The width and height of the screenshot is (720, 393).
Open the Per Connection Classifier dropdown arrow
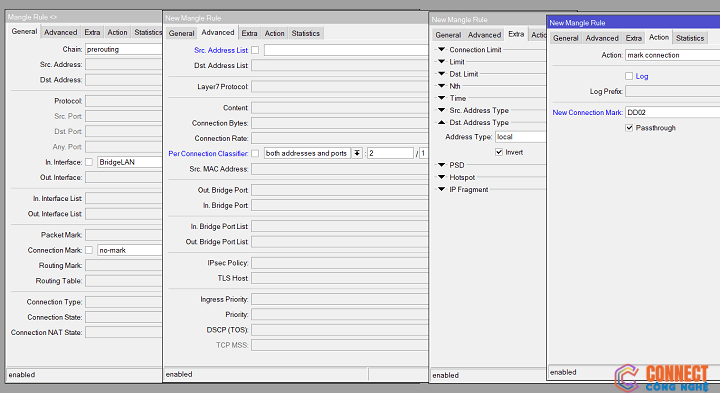357,153
